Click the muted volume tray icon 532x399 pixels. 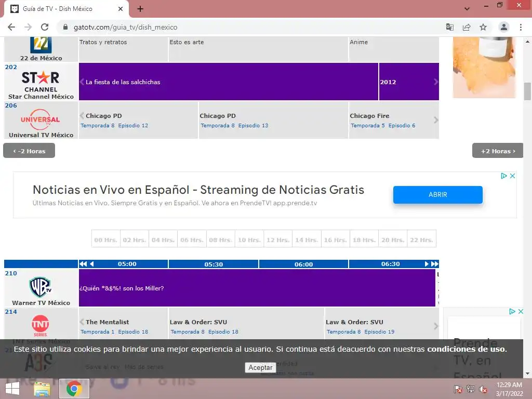click(x=483, y=389)
